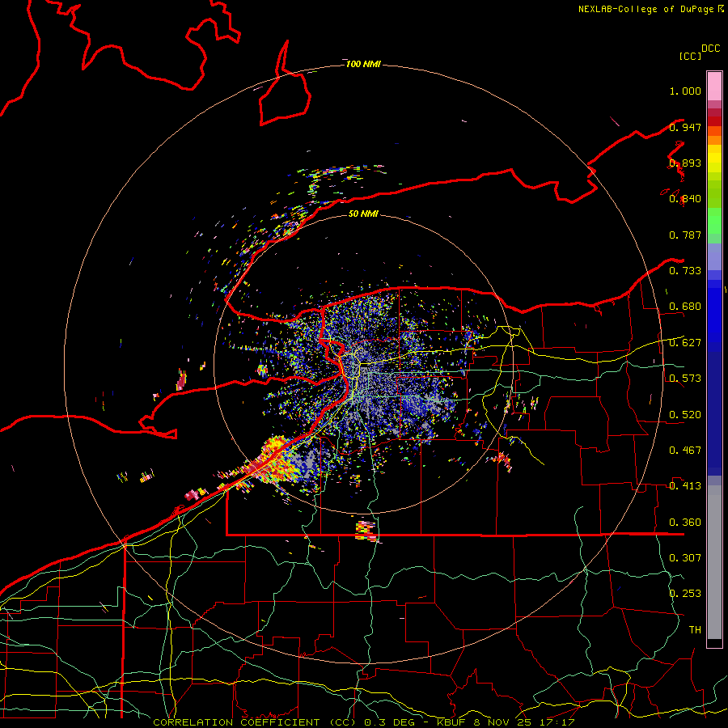Viewport: 728px width, 728px height.
Task: Pick the pink top segment of color bar
Action: [714, 86]
